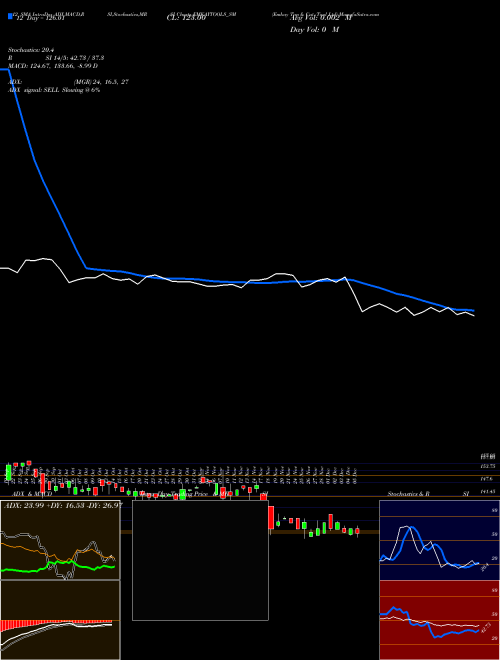Click the 'Avg Vol: 0.002 M' text

point(320,18)
